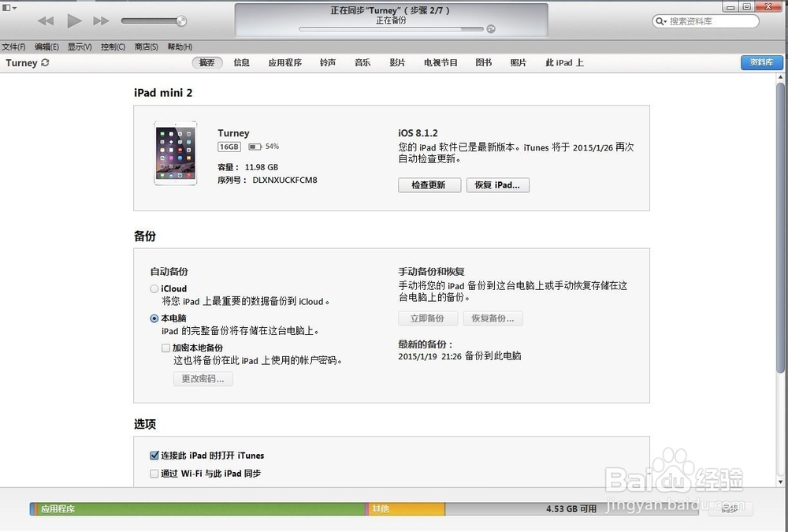
Task: Click the Fast-forward playback icon
Action: tap(101, 21)
